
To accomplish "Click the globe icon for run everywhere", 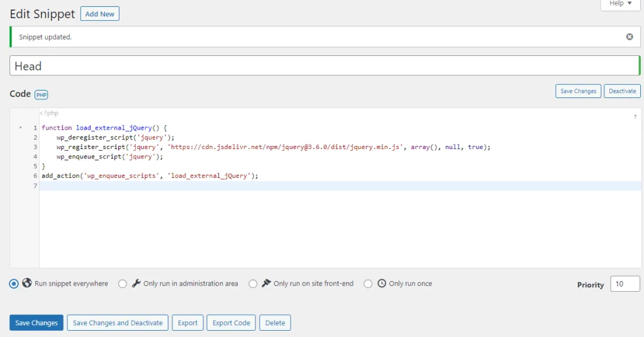I will click(x=27, y=284).
